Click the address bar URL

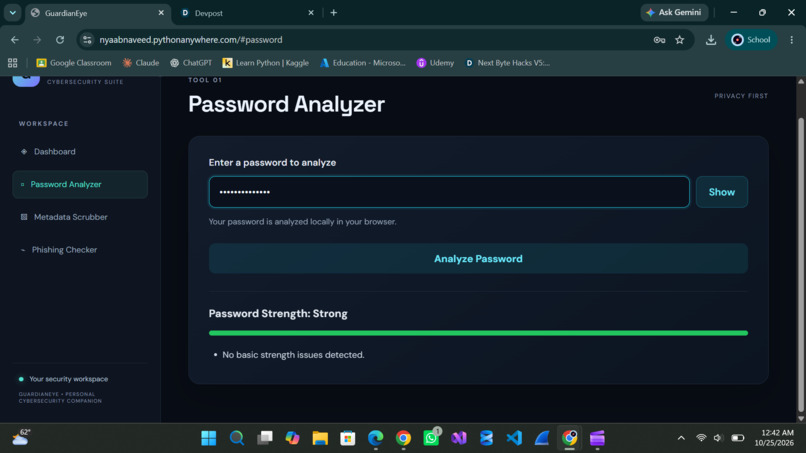point(191,40)
